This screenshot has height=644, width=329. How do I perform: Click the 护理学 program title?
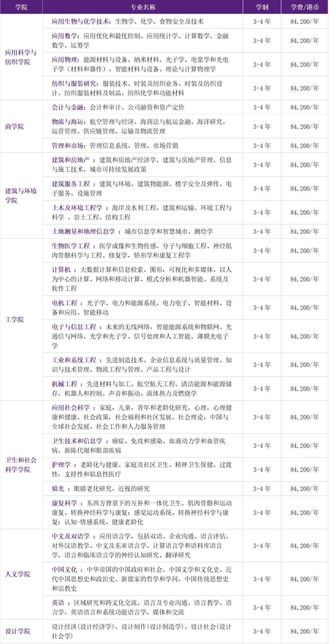(61, 465)
